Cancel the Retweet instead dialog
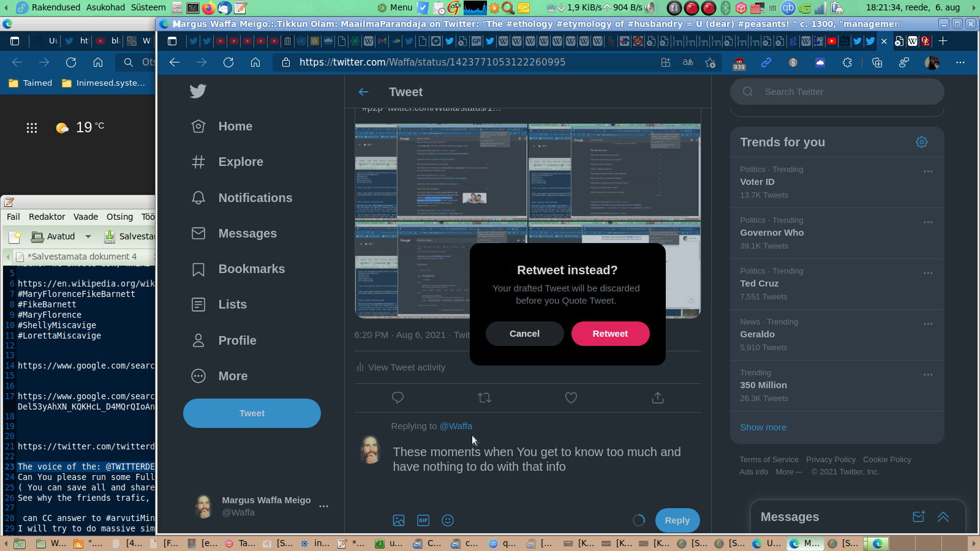The image size is (980, 551). pos(525,334)
